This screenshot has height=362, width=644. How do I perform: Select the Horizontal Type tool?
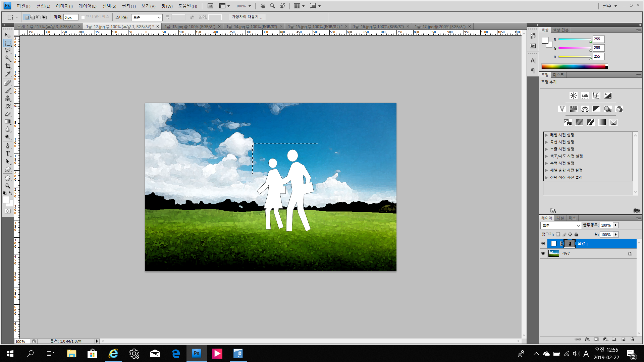click(7, 154)
